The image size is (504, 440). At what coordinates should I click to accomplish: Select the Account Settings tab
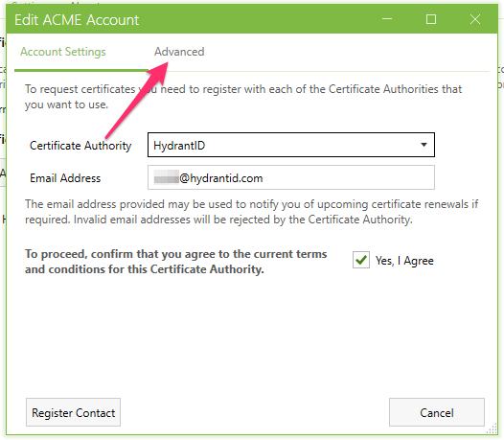pyautogui.click(x=63, y=52)
